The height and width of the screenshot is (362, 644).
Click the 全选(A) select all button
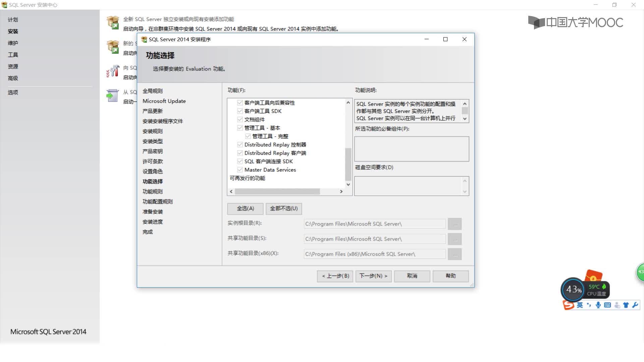pyautogui.click(x=246, y=208)
